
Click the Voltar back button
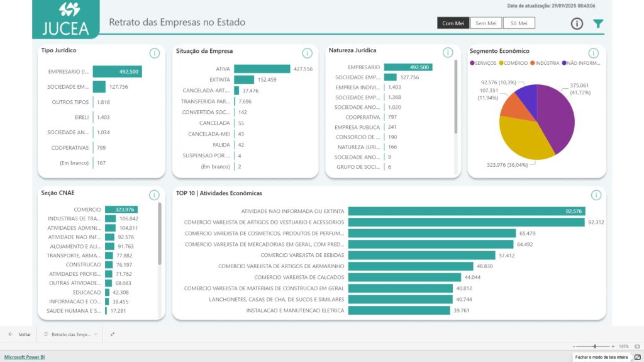pos(19,334)
